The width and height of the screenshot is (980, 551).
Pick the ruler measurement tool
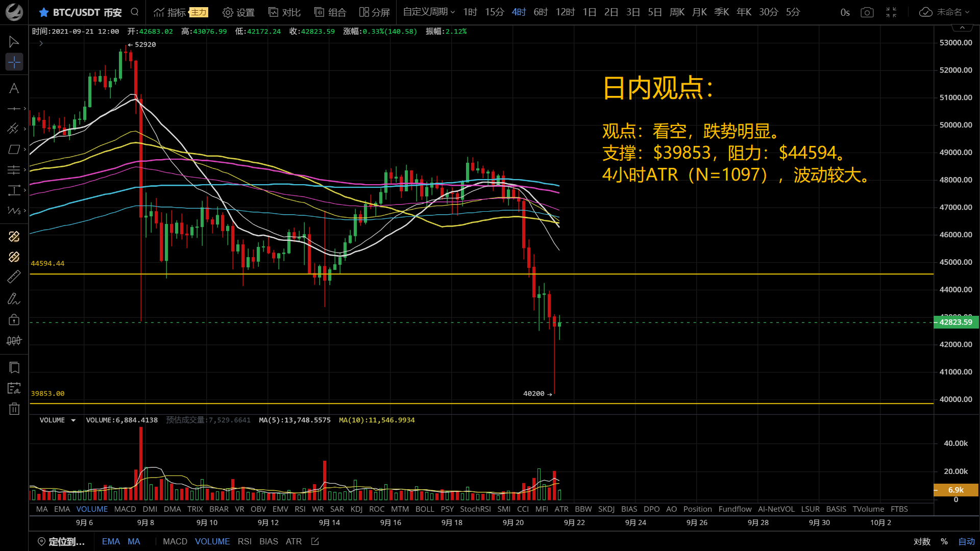point(14,277)
